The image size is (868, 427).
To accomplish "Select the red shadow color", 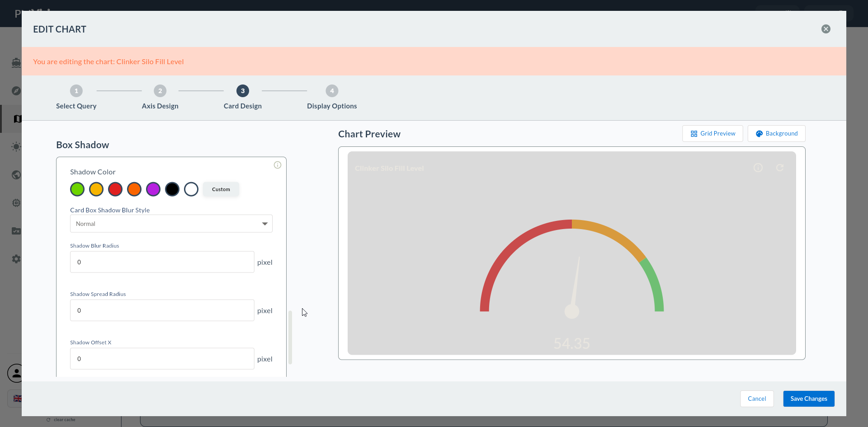I will click(x=115, y=189).
